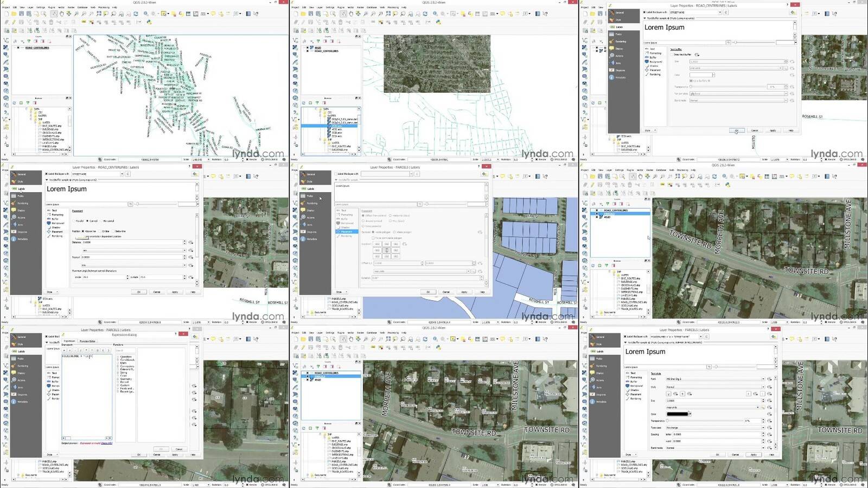
Task: Click Add Vector Layer icon in aerial-rectangle window
Action: (295, 40)
